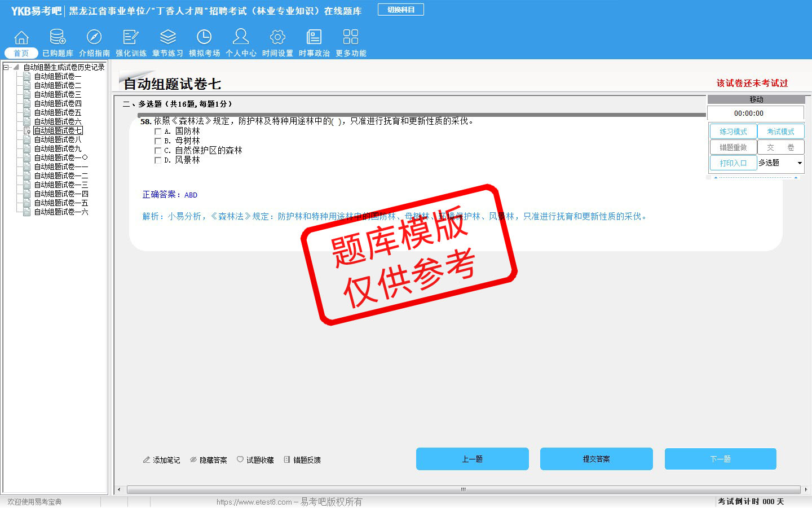The height and width of the screenshot is (508, 812).
Task: Click the folder icon of 自动组题生成试卷历史记录
Action: [x=16, y=67]
